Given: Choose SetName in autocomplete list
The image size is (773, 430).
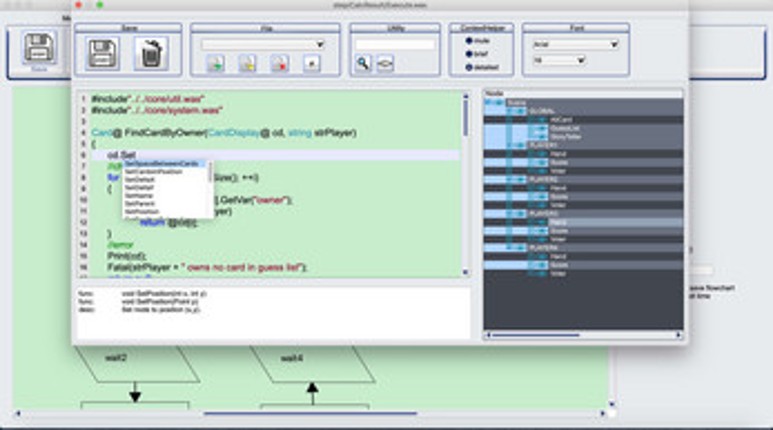Looking at the screenshot, I should [x=139, y=195].
